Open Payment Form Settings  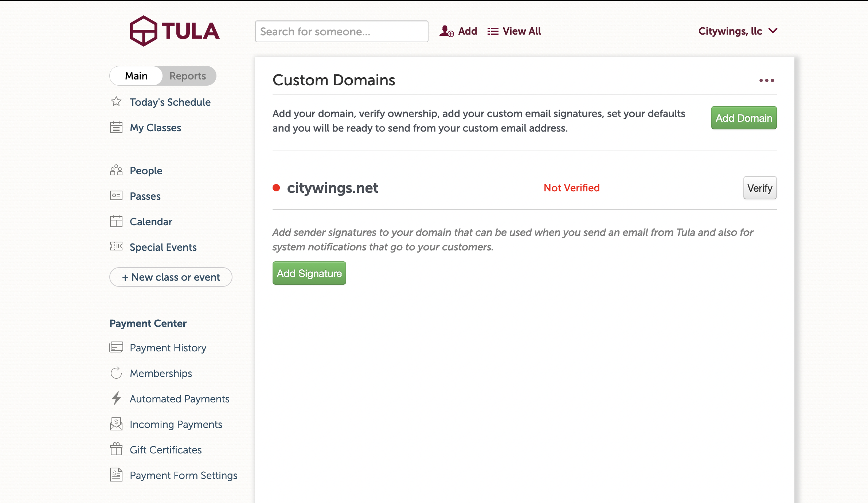pyautogui.click(x=183, y=475)
